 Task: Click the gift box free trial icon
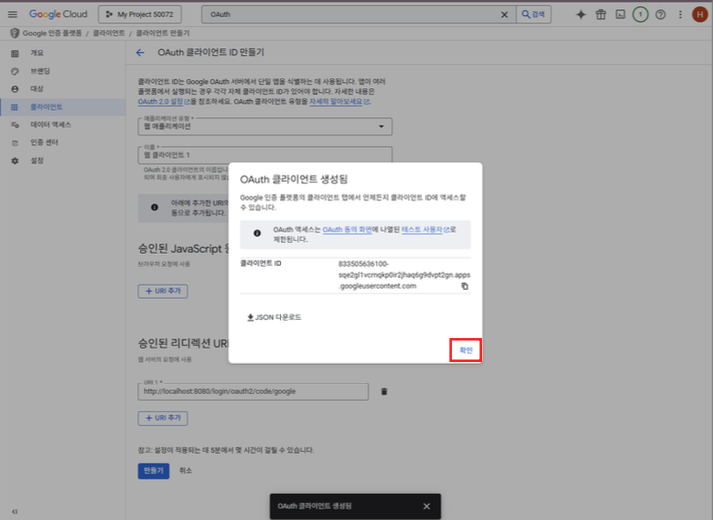601,15
